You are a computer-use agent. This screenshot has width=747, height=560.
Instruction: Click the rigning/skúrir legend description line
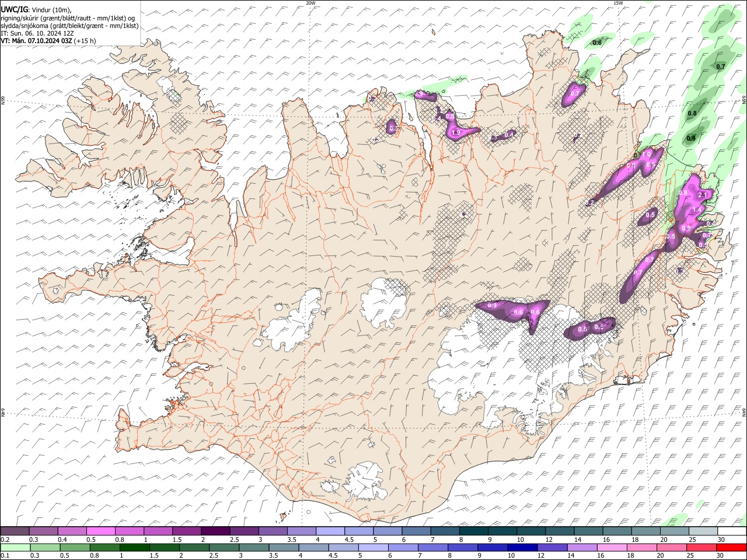pyautogui.click(x=68, y=17)
